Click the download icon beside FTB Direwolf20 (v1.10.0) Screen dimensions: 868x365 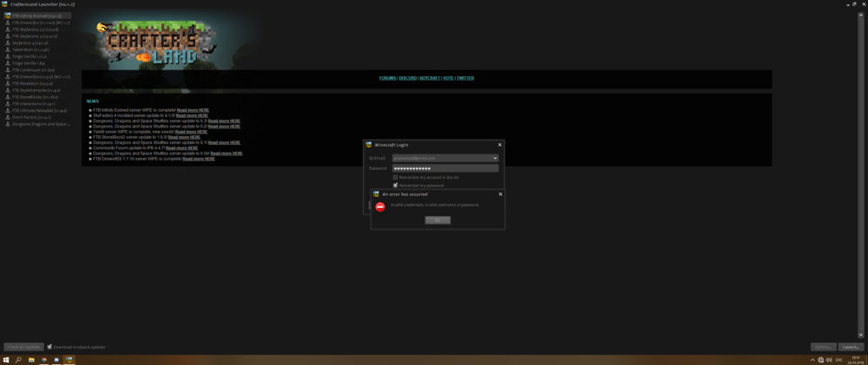8,23
